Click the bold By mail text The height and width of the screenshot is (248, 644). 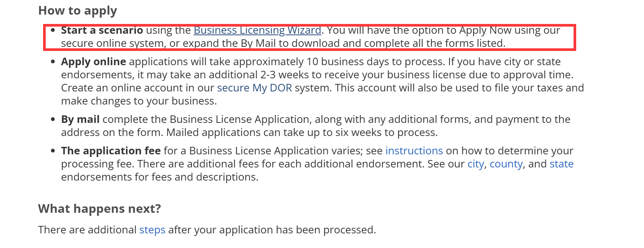tap(80, 120)
